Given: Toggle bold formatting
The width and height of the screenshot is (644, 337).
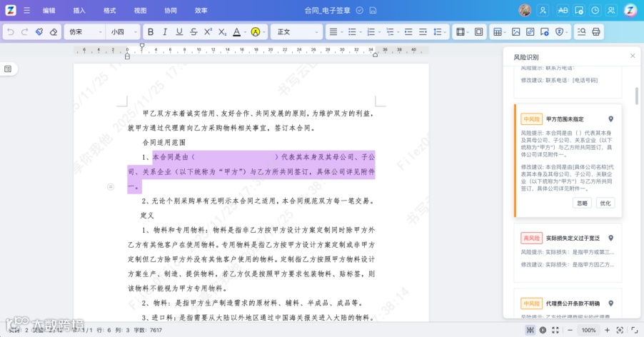Looking at the screenshot, I should (x=151, y=31).
